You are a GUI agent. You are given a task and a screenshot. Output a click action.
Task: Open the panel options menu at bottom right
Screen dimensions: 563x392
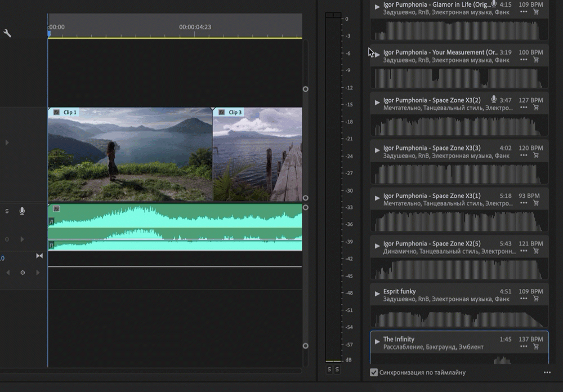pos(547,372)
